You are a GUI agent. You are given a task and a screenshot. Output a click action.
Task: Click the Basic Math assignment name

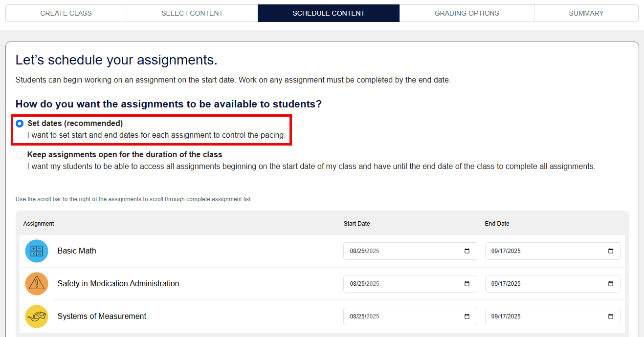pyautogui.click(x=77, y=251)
